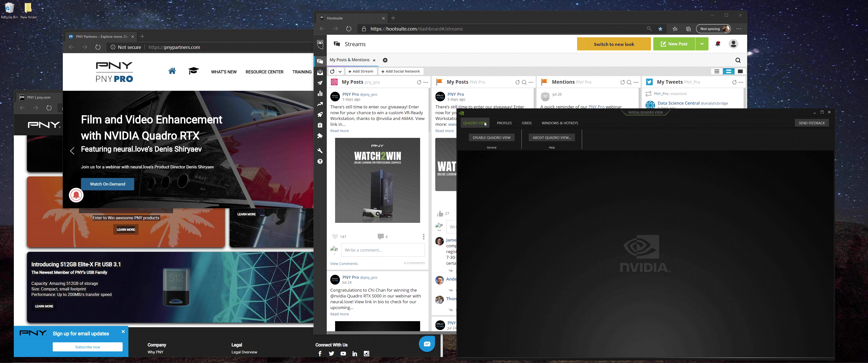Screen dimensions: 868x363
Task: Search within My Posts PNY Pro stream
Action: click(524, 82)
